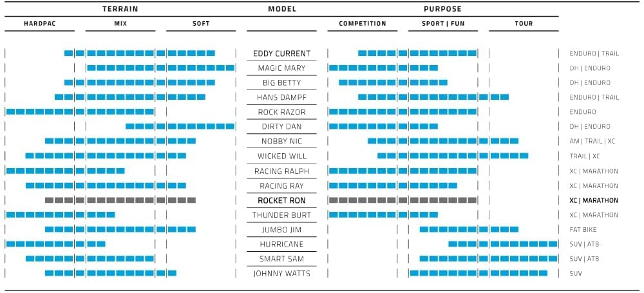Select ROCK RAZOR in the model list
Screen dimensions: 644x293
(x=281, y=112)
